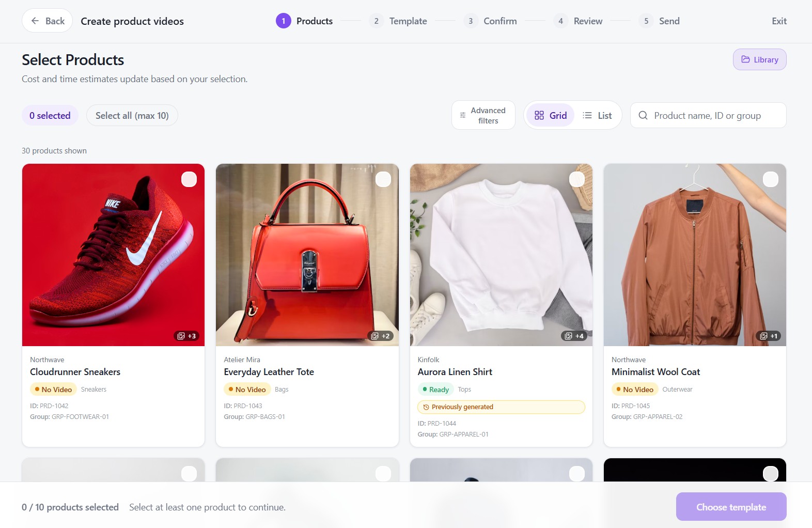
Task: Click the Everyday Leather Tote product title
Action: [269, 372]
